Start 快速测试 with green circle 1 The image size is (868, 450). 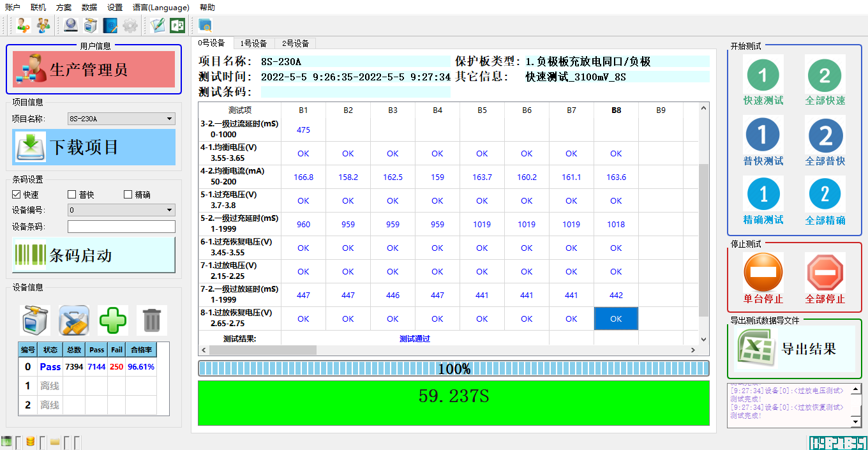tap(763, 80)
